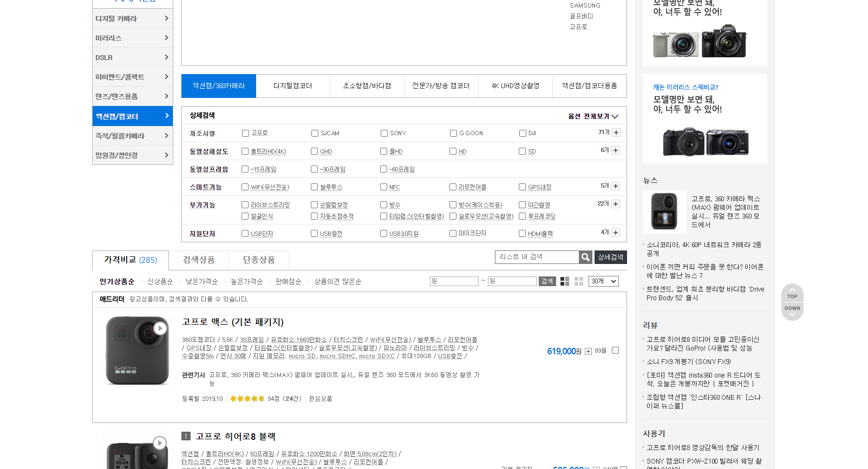Screen dimensions: 868x469
Task: Open the Sony camera banner ad
Action: tap(704, 33)
